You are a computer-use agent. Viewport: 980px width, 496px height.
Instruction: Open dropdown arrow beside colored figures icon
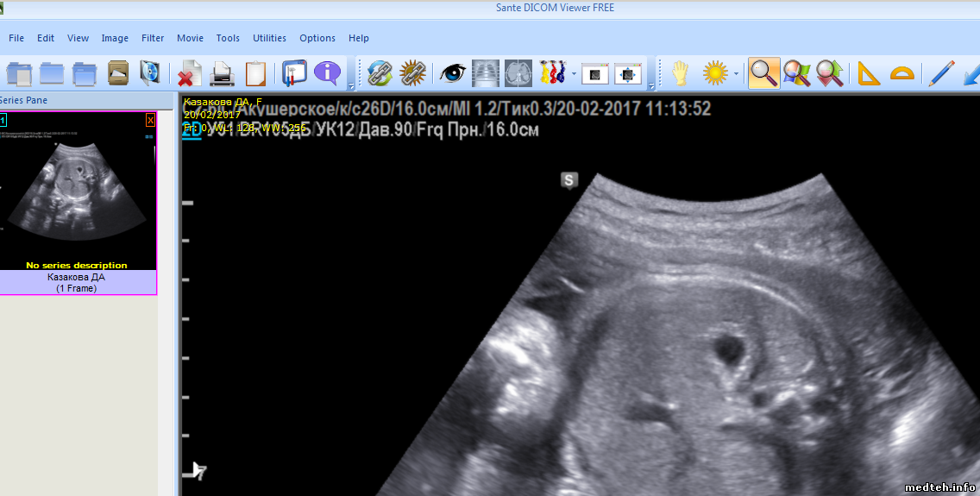tap(574, 74)
